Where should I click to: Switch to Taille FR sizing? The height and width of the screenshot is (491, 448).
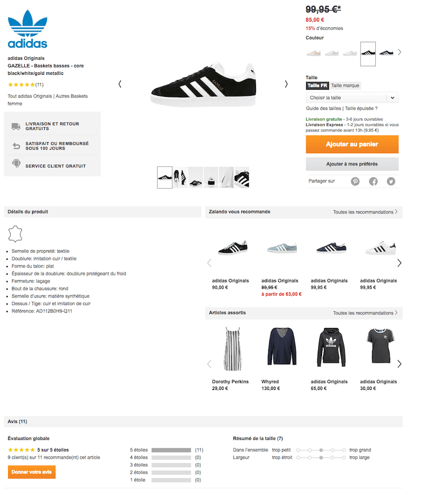(x=317, y=85)
